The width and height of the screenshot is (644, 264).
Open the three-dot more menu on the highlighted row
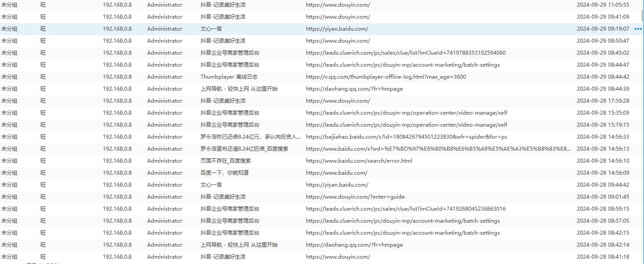tap(638, 29)
